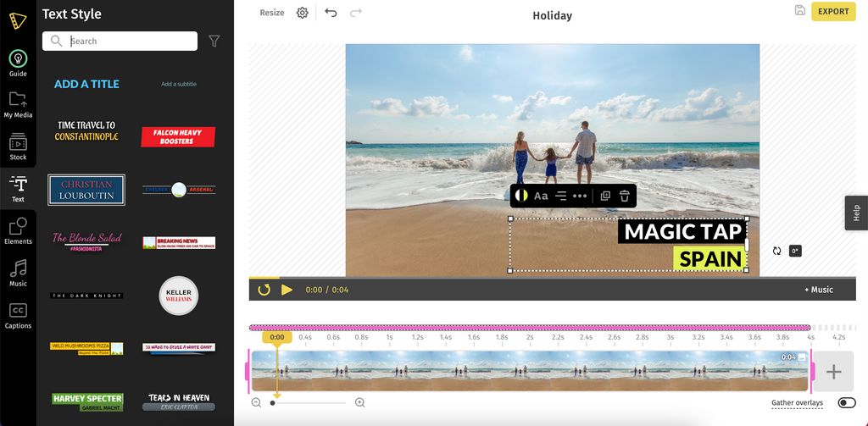
Task: Click the yellow app logo
Action: [x=18, y=20]
